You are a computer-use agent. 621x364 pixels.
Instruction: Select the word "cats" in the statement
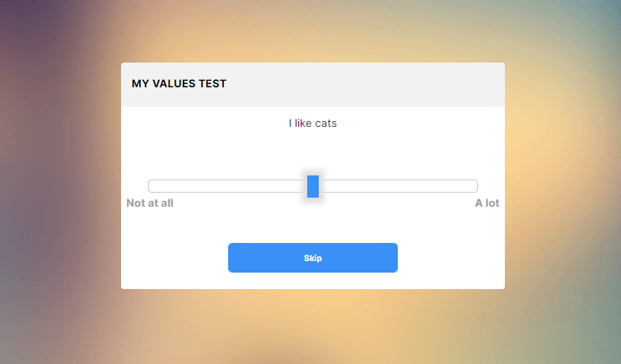[326, 124]
